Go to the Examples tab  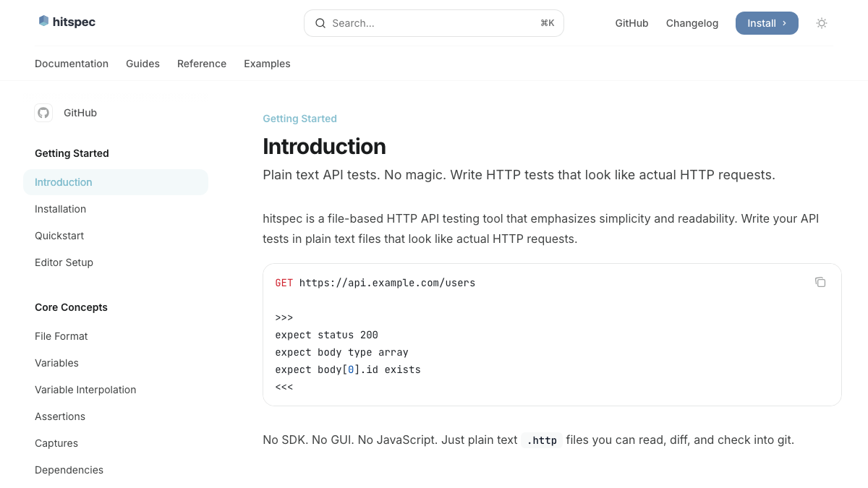[267, 64]
